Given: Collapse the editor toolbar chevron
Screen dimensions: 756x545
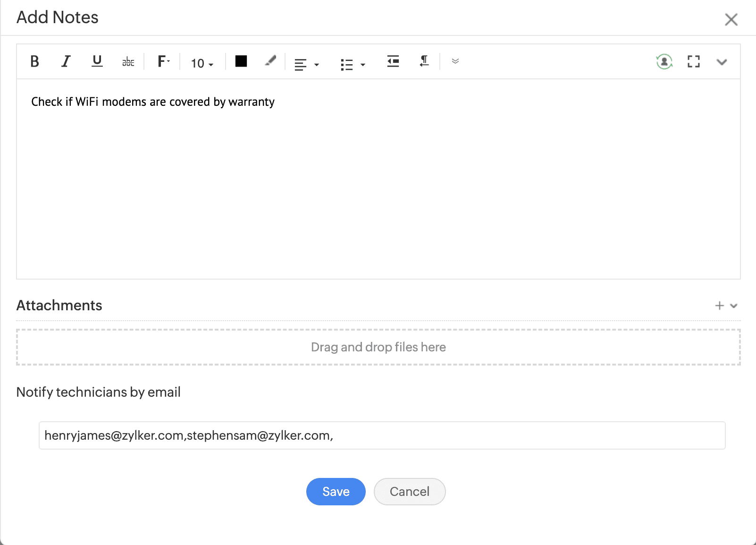Looking at the screenshot, I should point(722,62).
